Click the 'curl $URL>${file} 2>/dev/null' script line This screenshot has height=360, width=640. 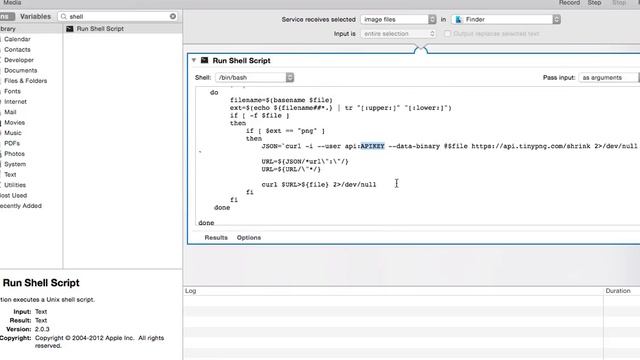319,184
